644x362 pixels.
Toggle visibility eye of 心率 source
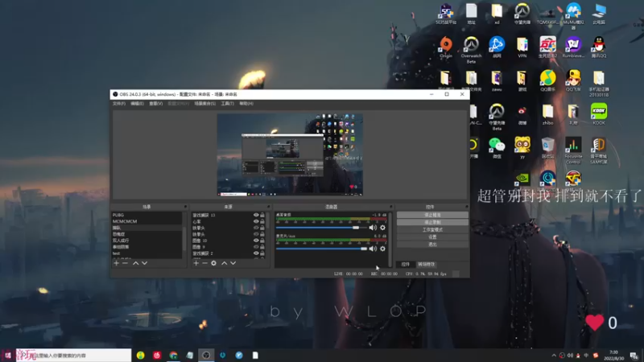(x=256, y=221)
